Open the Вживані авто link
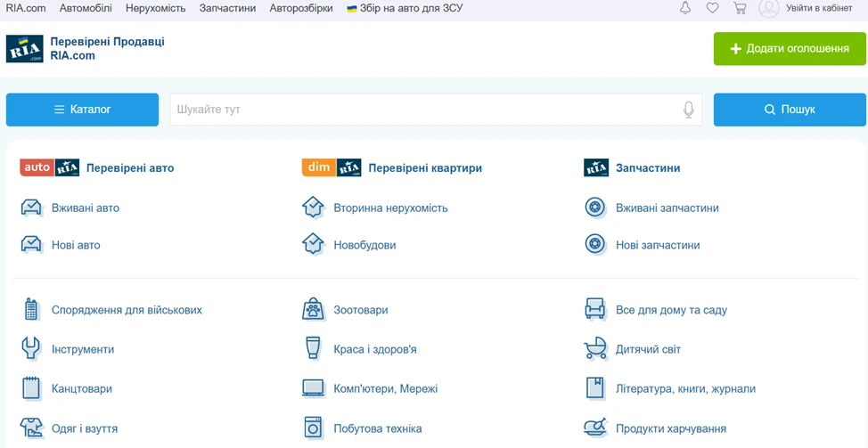The width and height of the screenshot is (868, 448). 85,208
